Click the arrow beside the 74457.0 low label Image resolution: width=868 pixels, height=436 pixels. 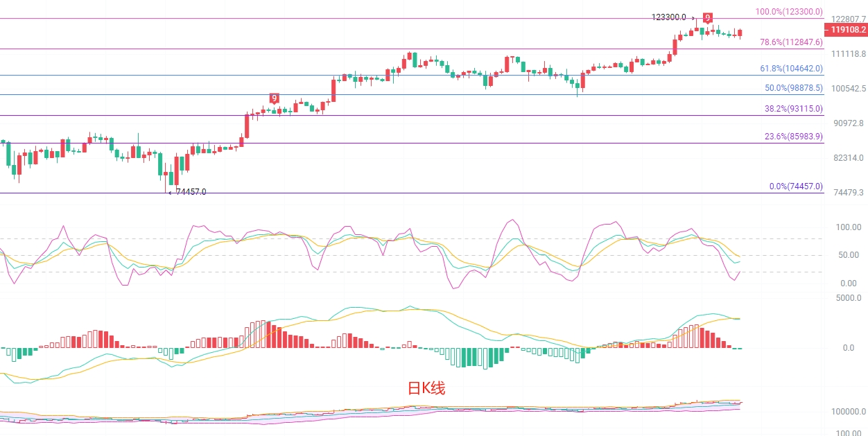[170, 192]
